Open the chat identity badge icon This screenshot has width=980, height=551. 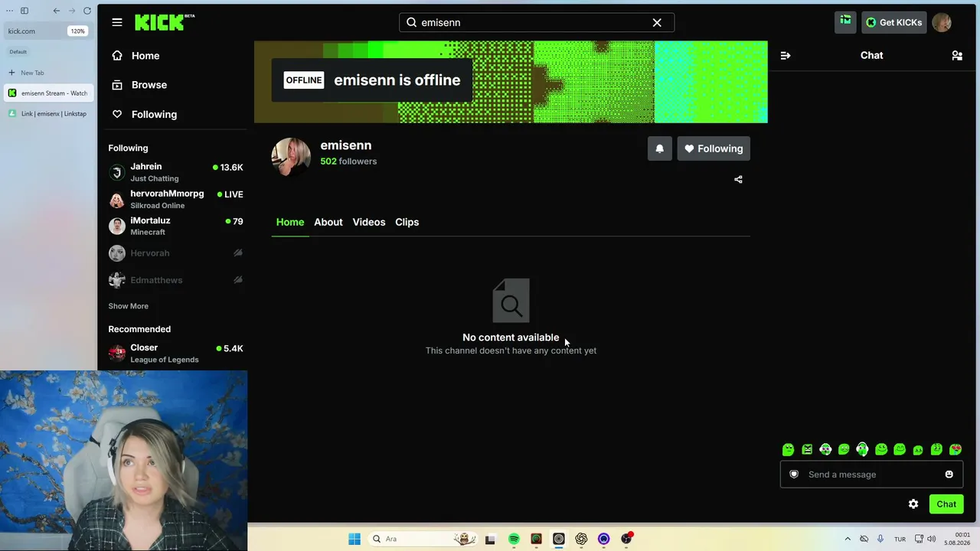tap(794, 474)
